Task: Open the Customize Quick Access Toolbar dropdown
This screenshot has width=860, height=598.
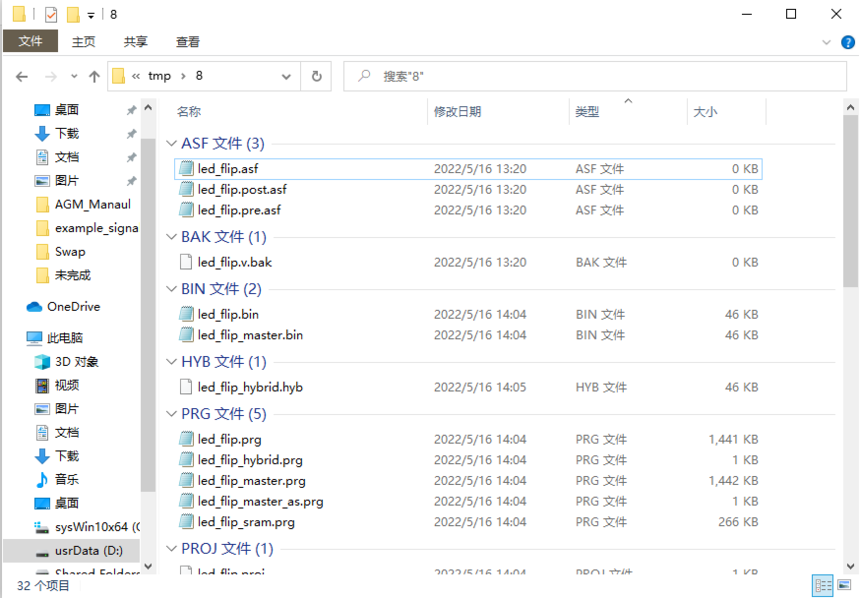Action: (x=91, y=15)
